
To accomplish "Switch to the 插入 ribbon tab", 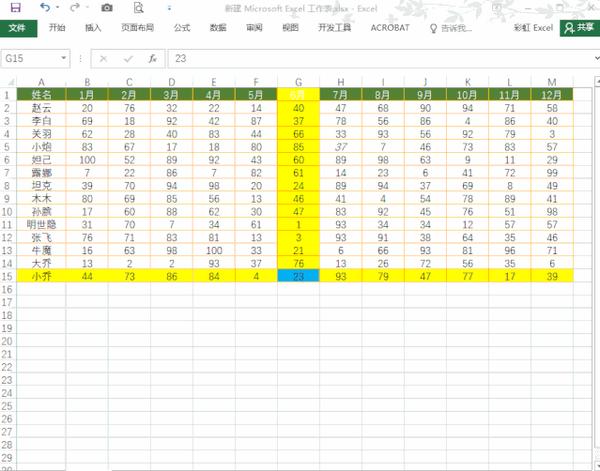I will coord(93,28).
